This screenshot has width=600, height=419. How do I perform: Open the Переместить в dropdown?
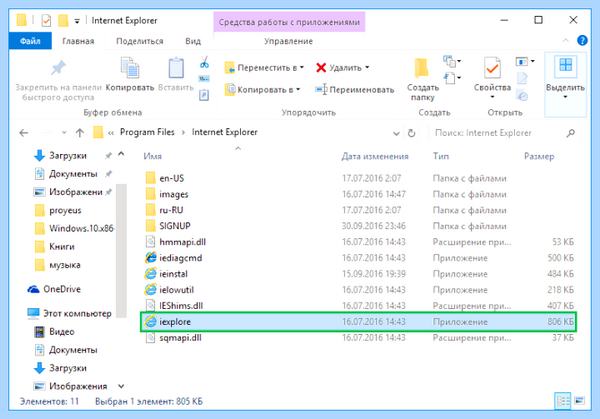[264, 68]
